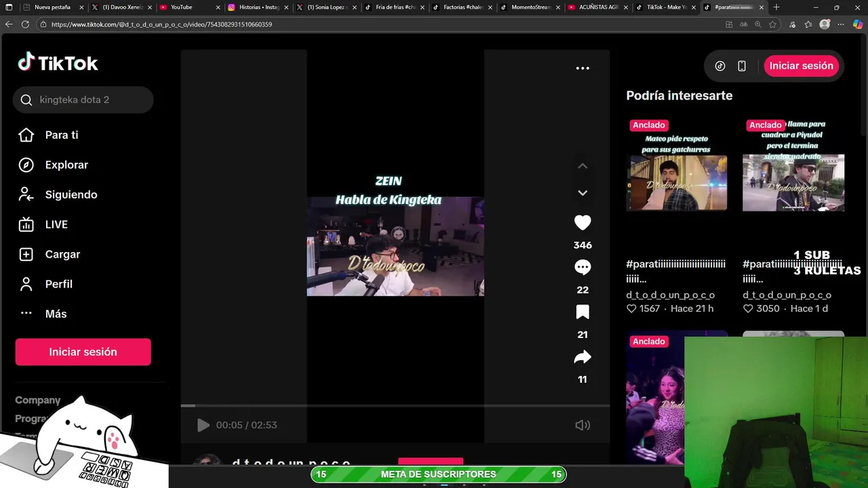The width and height of the screenshot is (868, 488).
Task: Open the browser profile avatar icon
Action: [x=825, y=24]
